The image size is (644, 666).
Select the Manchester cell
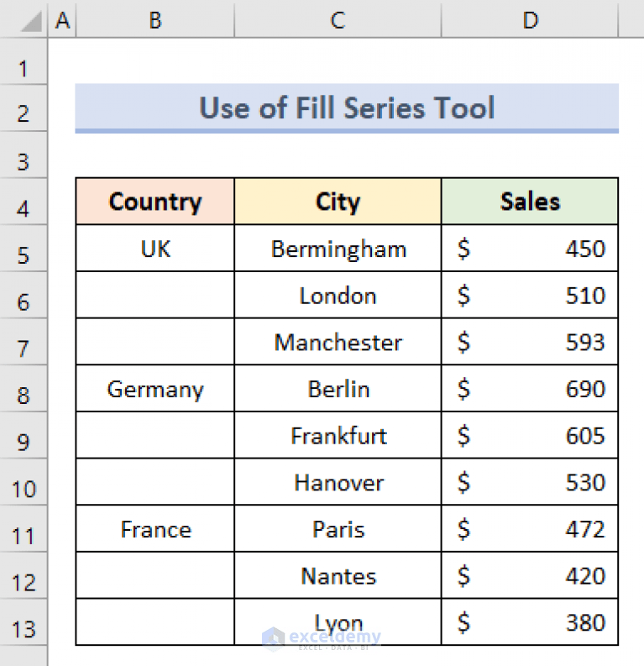tap(338, 342)
